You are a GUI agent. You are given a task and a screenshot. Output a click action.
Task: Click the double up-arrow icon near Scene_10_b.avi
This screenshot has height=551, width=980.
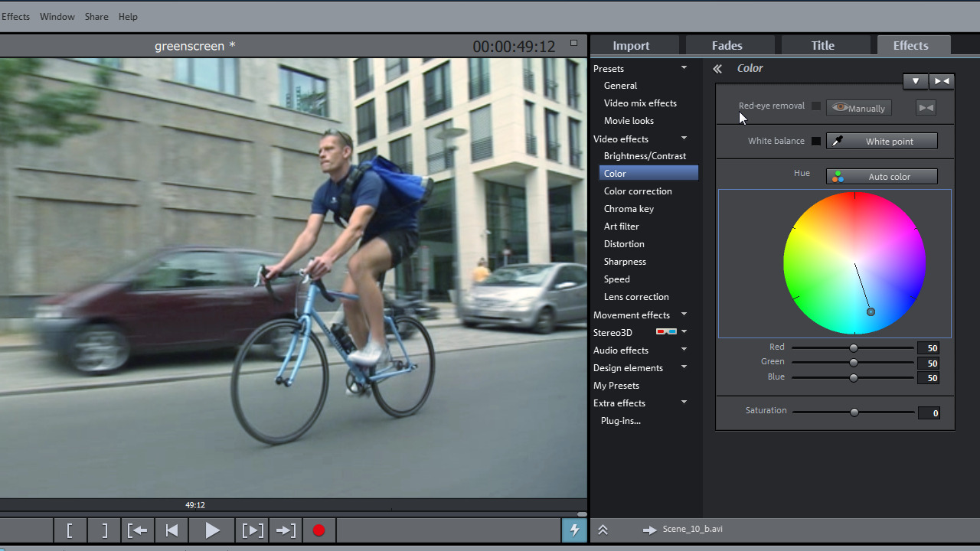point(603,530)
